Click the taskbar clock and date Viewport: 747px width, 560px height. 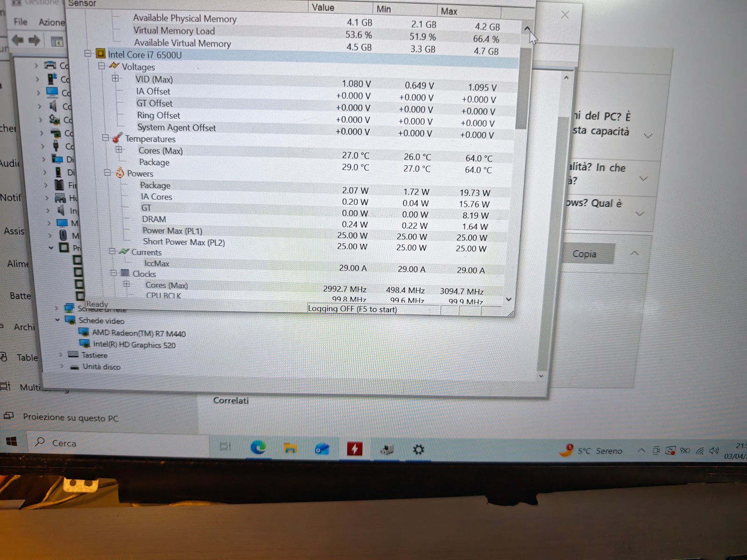(x=735, y=451)
